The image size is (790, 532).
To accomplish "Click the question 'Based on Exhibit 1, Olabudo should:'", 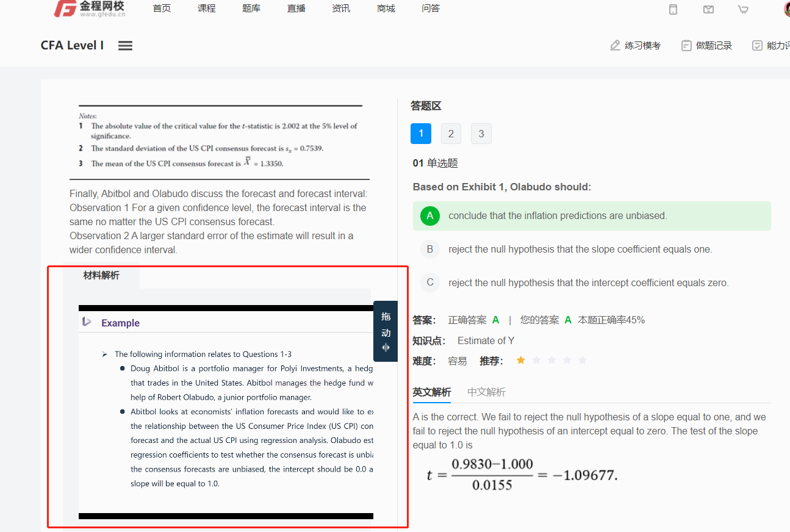I will tap(502, 187).
